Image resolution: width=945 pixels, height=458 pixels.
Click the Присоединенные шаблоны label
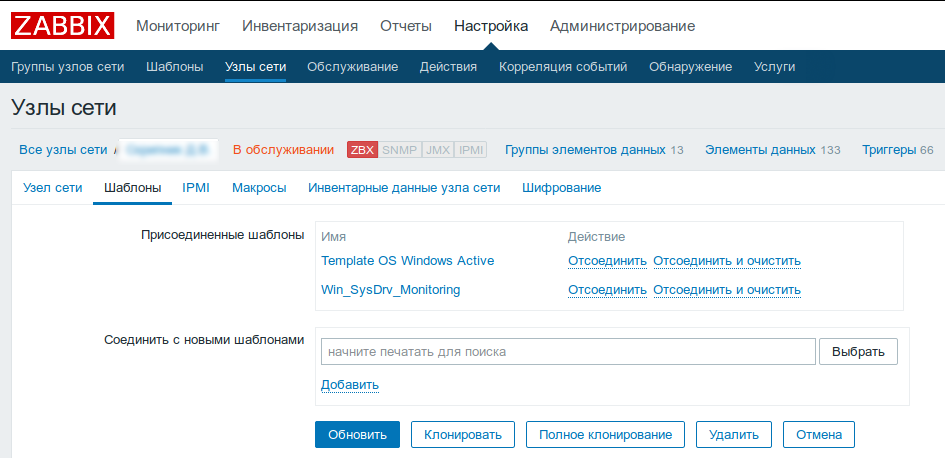pos(222,234)
